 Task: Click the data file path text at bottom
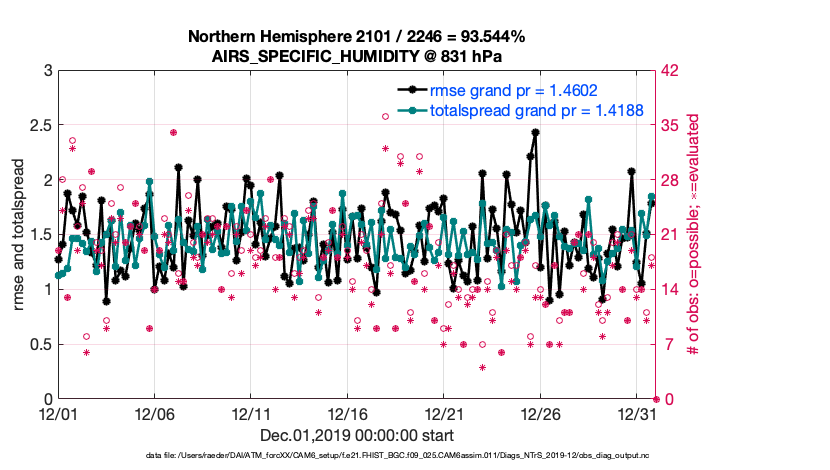click(397, 455)
